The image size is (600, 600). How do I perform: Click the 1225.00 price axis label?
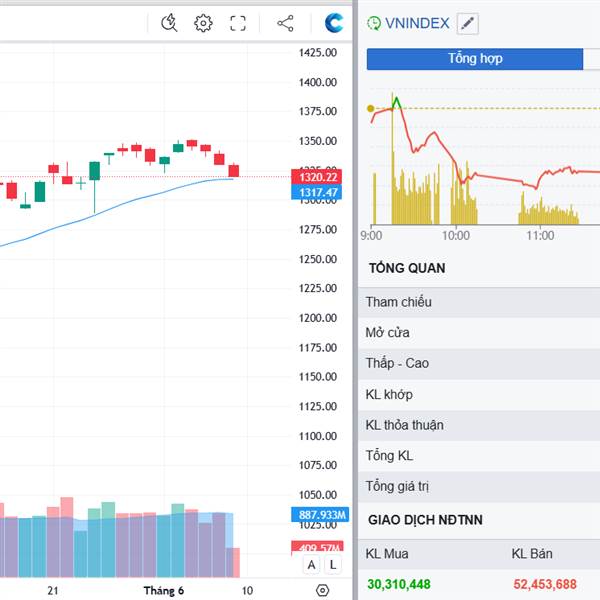pos(318,288)
